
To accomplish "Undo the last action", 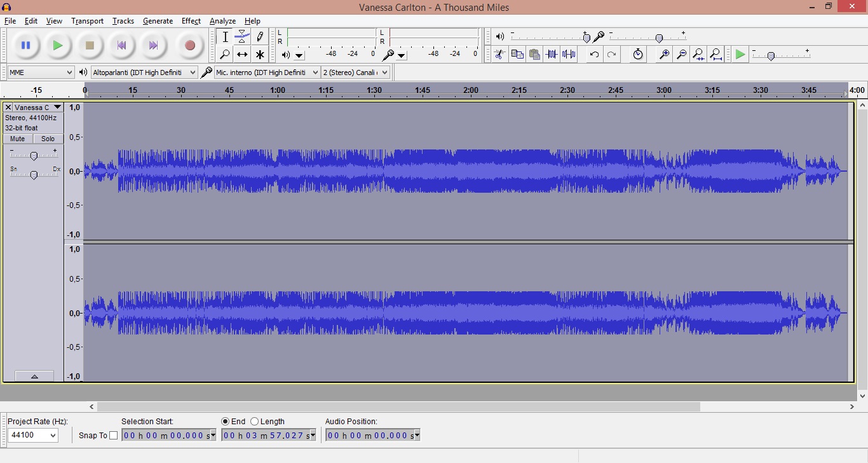I will [594, 55].
